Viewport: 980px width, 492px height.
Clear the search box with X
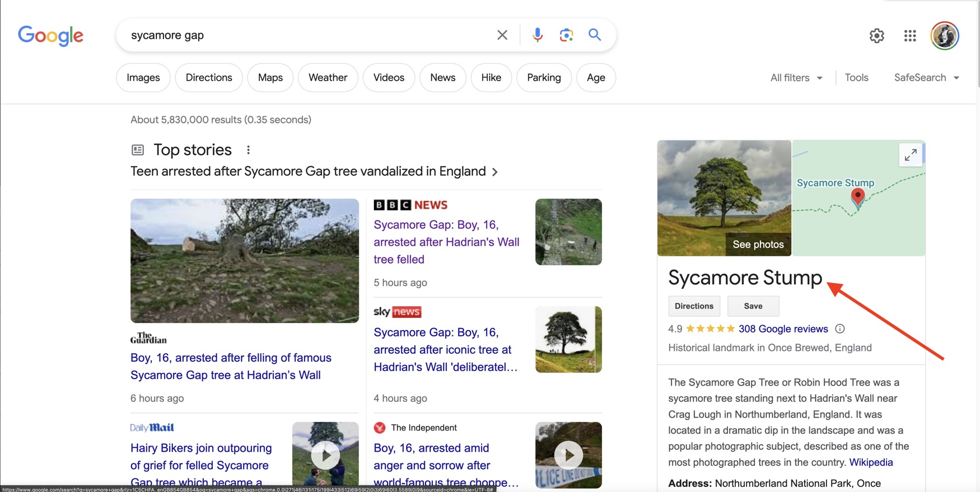pyautogui.click(x=502, y=35)
